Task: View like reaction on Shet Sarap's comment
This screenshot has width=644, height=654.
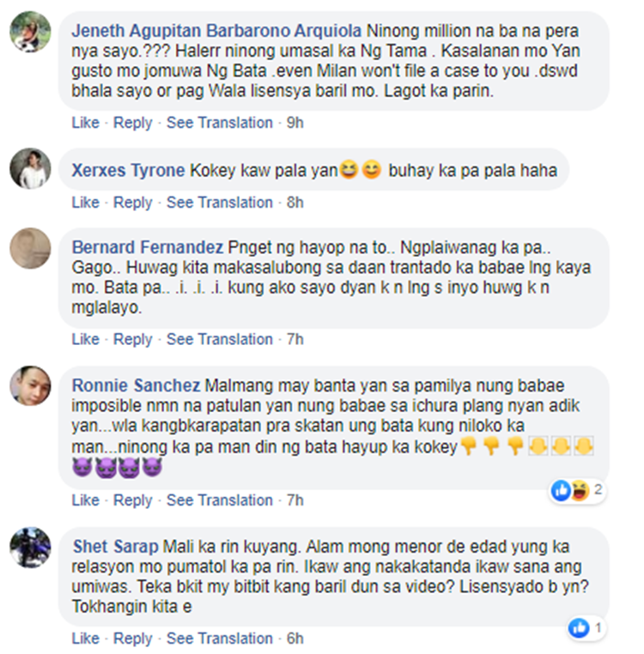Action: pyautogui.click(x=586, y=628)
